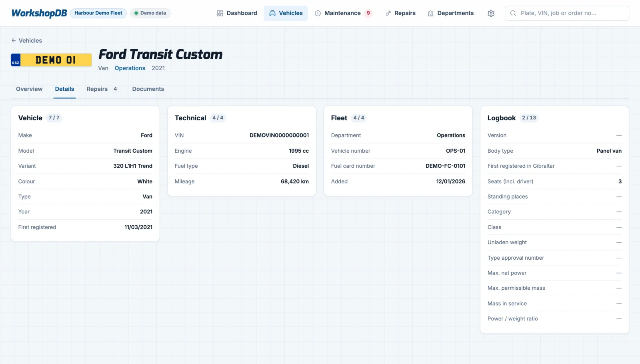Screen dimensions: 640x364
Task: Click the Added date 12/01/2026
Action: coord(451,181)
